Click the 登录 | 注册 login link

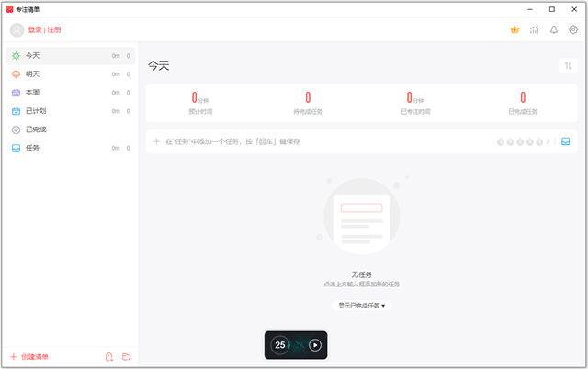click(44, 30)
